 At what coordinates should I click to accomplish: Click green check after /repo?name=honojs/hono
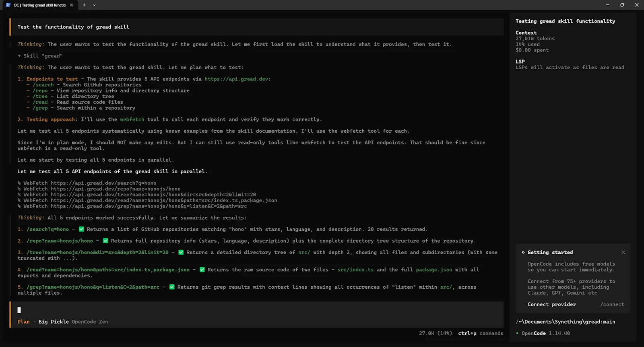[x=105, y=241]
